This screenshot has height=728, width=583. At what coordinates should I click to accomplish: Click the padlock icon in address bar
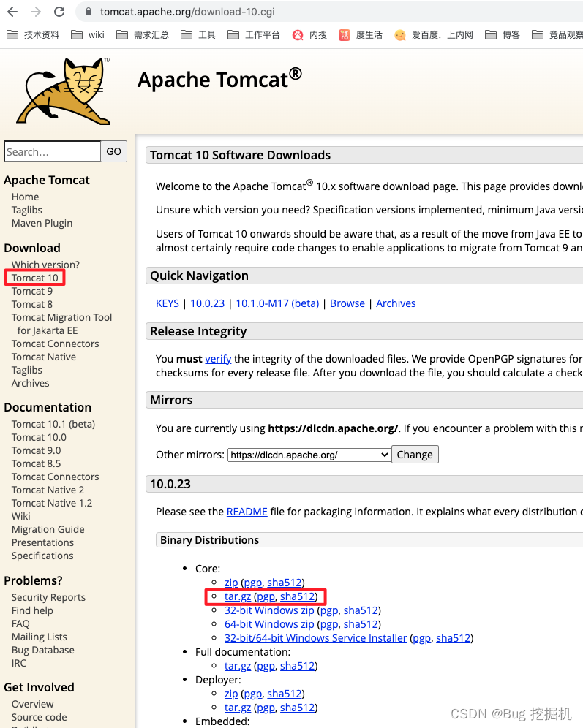click(x=89, y=12)
